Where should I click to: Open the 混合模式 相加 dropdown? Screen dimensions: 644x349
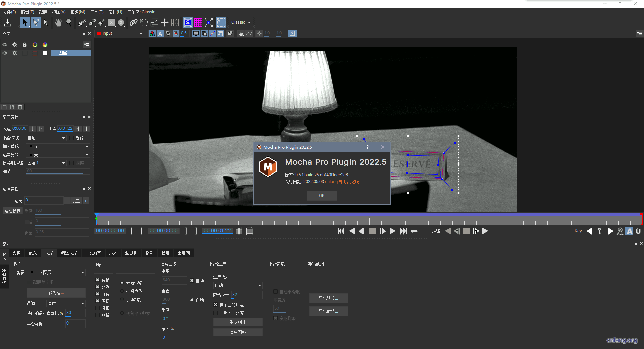pyautogui.click(x=46, y=138)
